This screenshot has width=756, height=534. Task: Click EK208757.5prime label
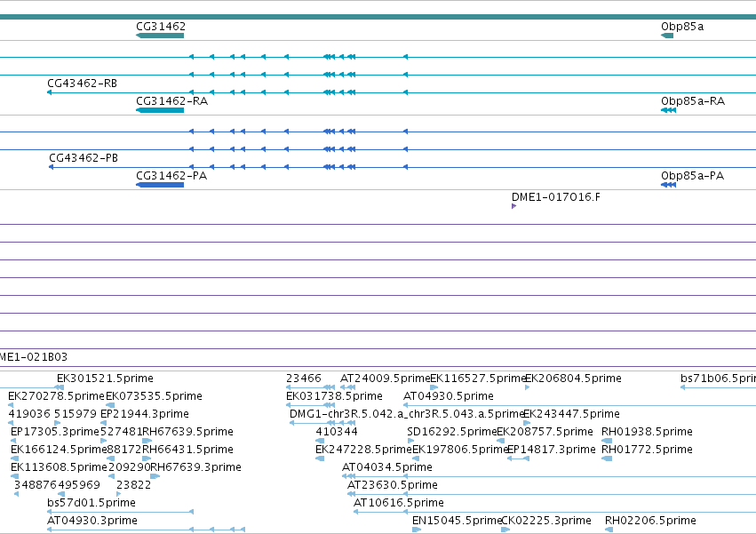(545, 432)
